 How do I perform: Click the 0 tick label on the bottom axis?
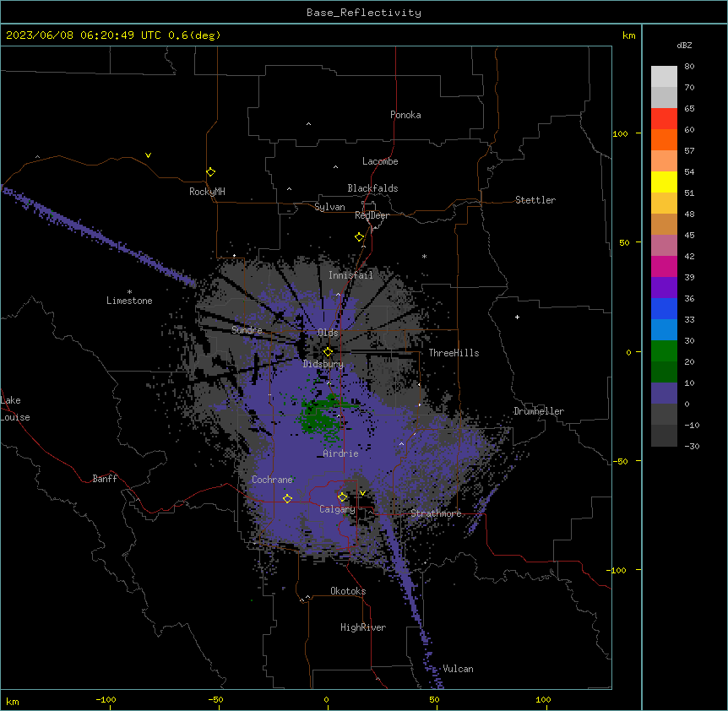point(326,699)
